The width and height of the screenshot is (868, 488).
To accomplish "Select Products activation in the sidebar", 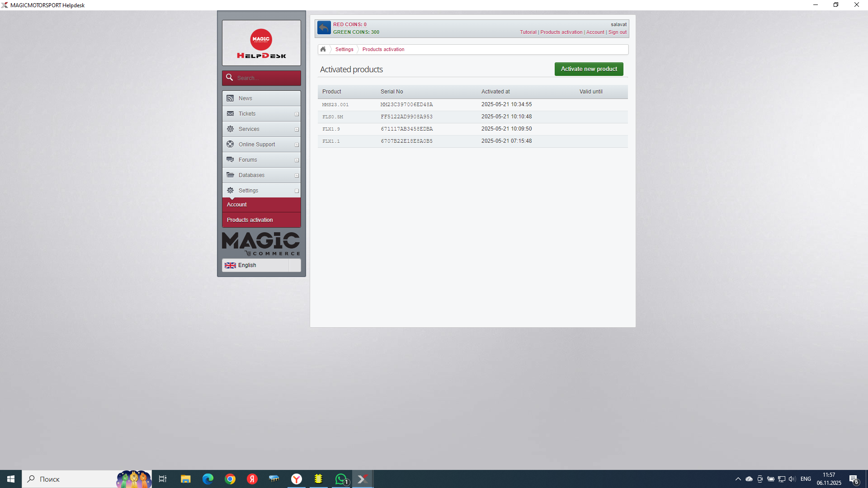I will [x=250, y=220].
